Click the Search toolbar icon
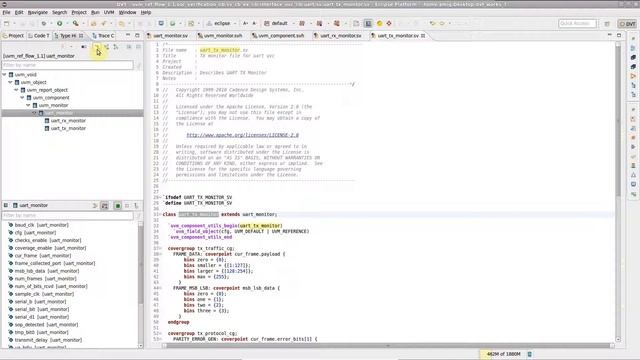The image size is (640, 360). (76, 24)
